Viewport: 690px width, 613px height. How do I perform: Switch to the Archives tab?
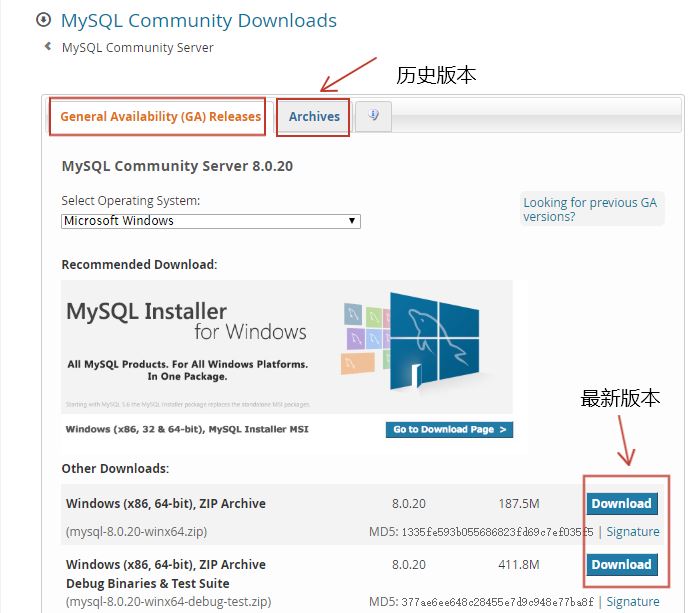314,117
